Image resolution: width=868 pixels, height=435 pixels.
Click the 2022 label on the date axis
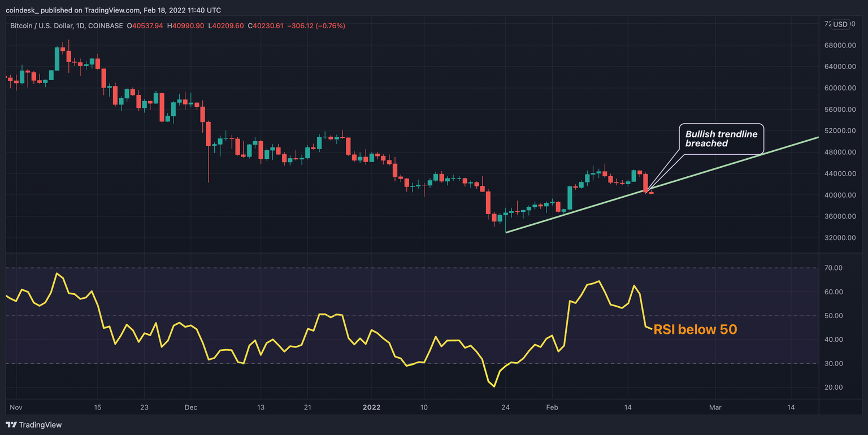pyautogui.click(x=372, y=407)
